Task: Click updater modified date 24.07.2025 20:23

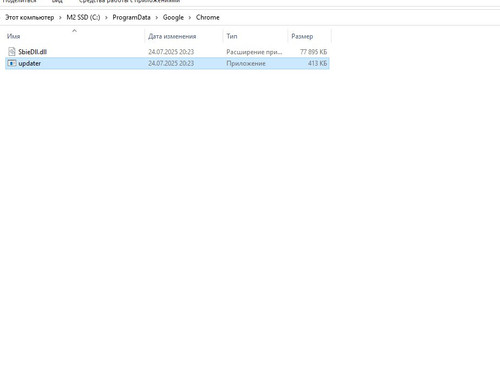Action: click(x=171, y=63)
